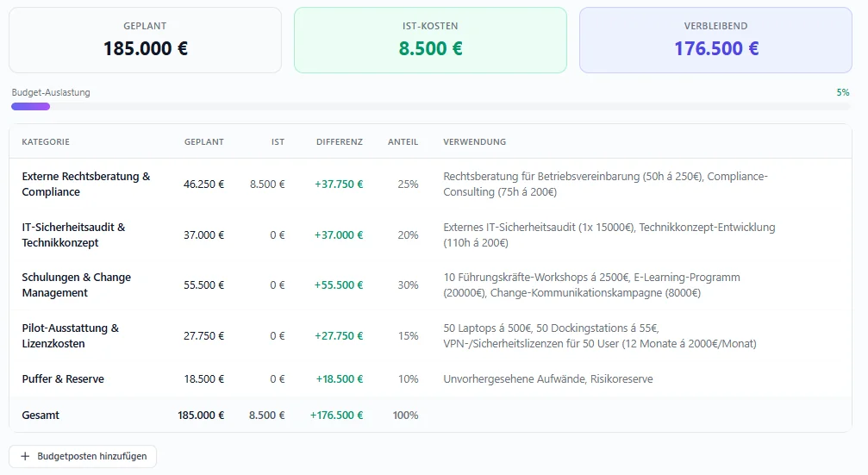
Task: Click the Verwendung column header
Action: pyautogui.click(x=474, y=141)
